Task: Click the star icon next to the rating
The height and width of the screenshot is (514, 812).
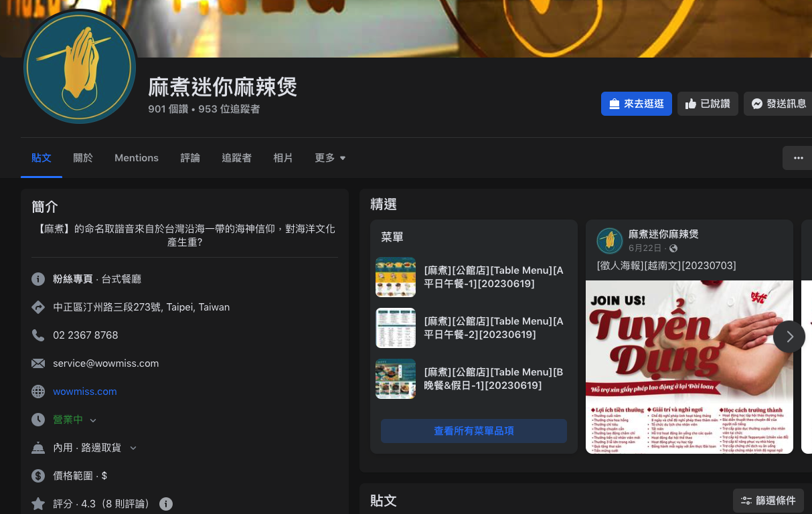Action: 38,504
